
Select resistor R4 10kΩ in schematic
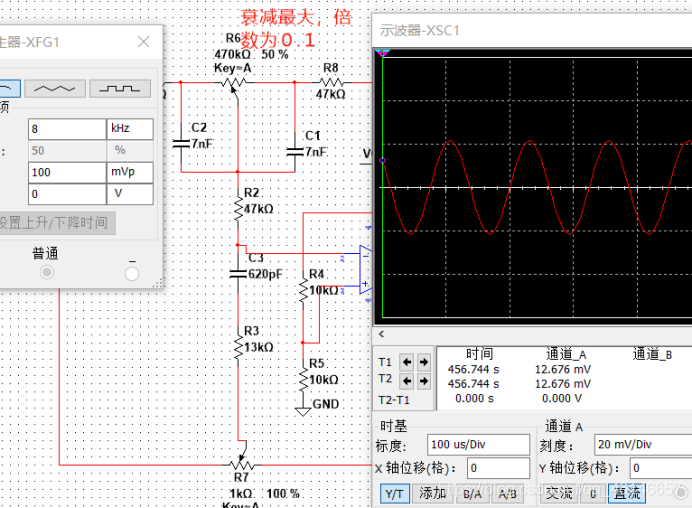tap(303, 290)
